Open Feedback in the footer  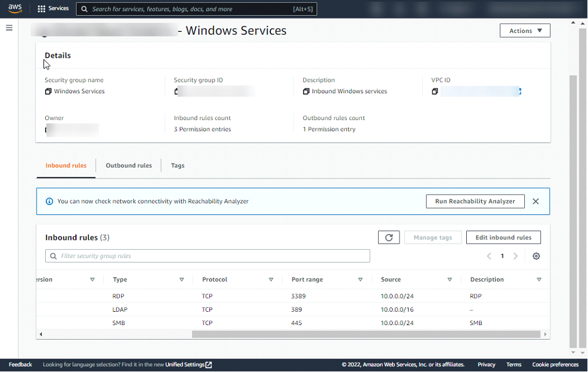point(20,365)
